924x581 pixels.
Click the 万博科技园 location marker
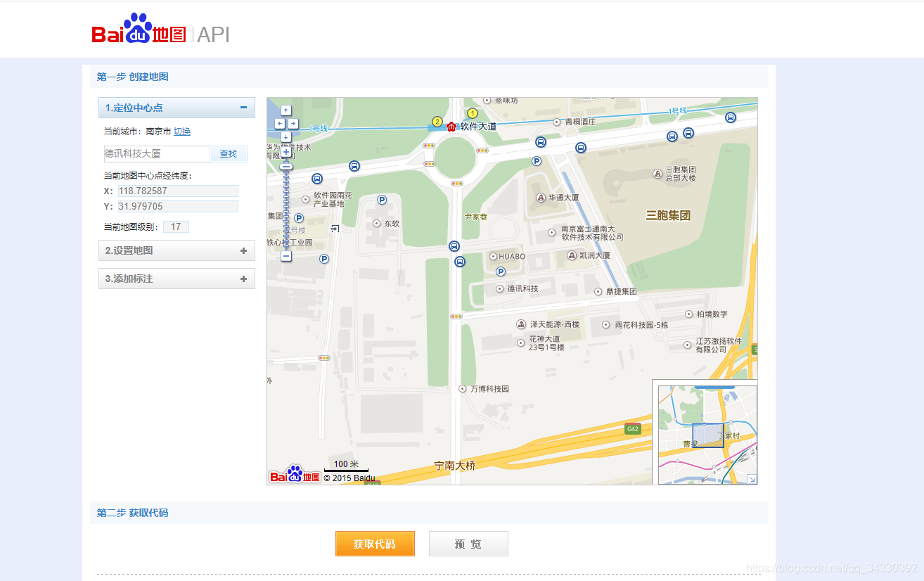click(462, 389)
